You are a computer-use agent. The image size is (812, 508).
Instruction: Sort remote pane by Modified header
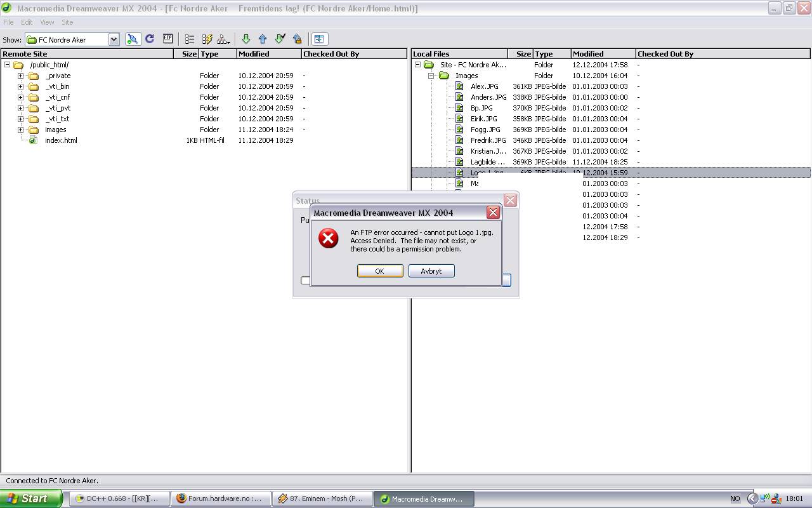coord(269,54)
